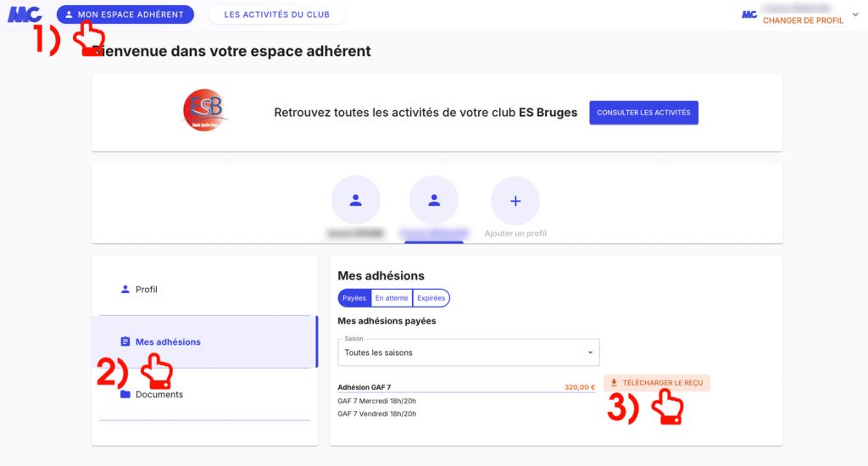Click the Saison dropdown arrow
Screen dimensions: 868x466
pos(590,352)
